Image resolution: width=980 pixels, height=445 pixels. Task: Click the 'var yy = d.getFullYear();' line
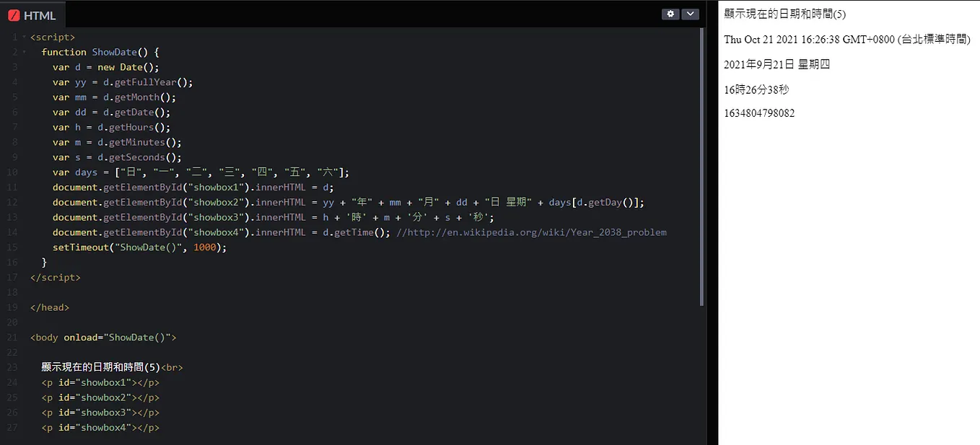point(123,82)
